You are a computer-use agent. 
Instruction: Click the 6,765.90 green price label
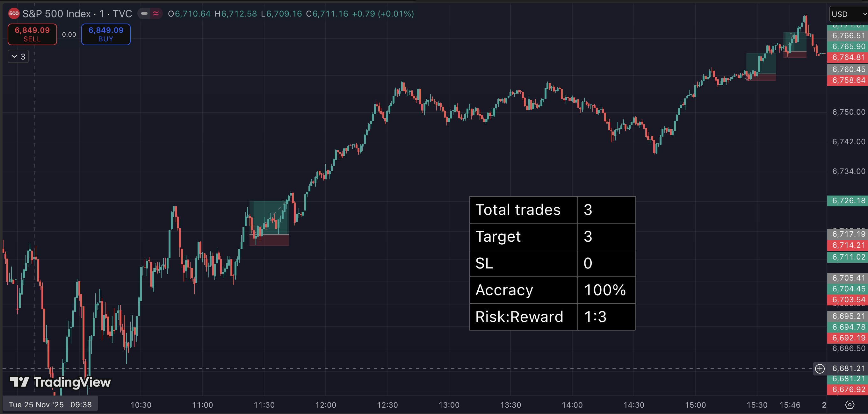point(848,46)
